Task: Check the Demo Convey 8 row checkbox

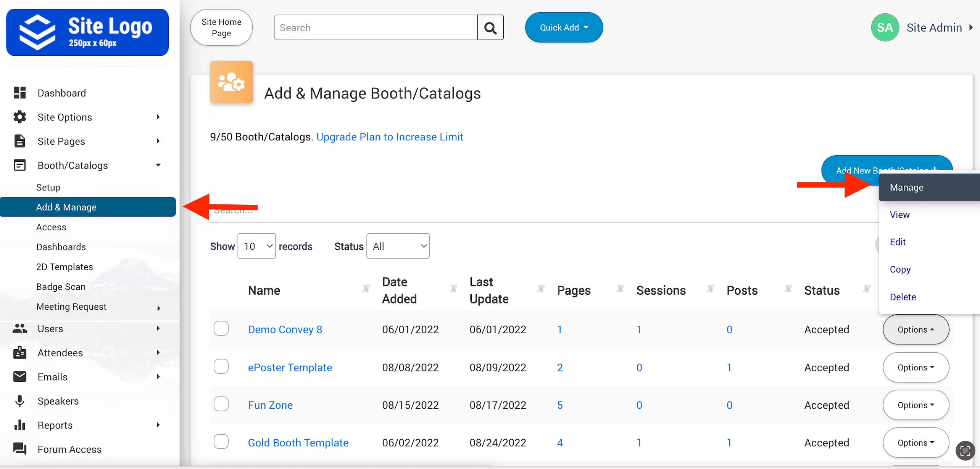Action: (x=221, y=329)
